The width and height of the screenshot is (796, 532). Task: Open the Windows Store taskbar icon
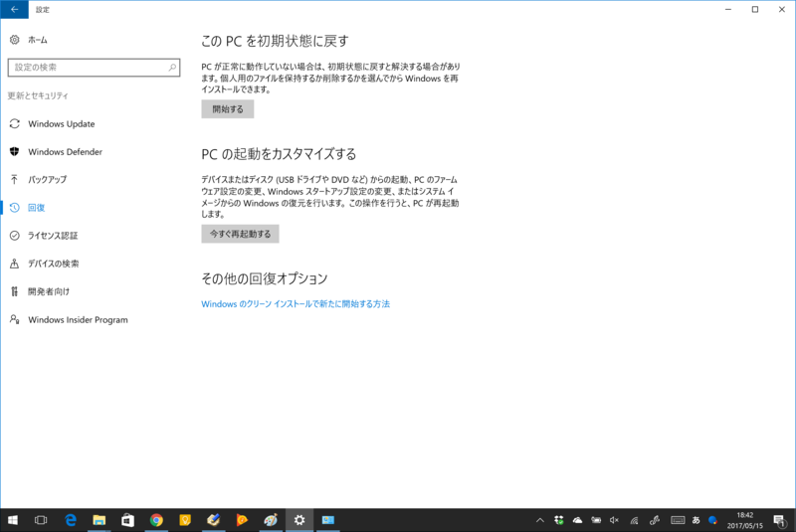[x=127, y=520]
